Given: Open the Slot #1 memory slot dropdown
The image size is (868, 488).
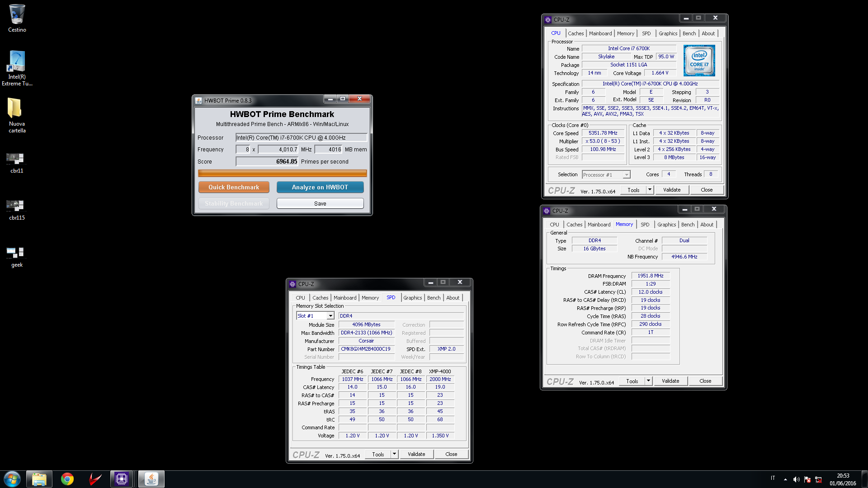Looking at the screenshot, I should [330, 316].
